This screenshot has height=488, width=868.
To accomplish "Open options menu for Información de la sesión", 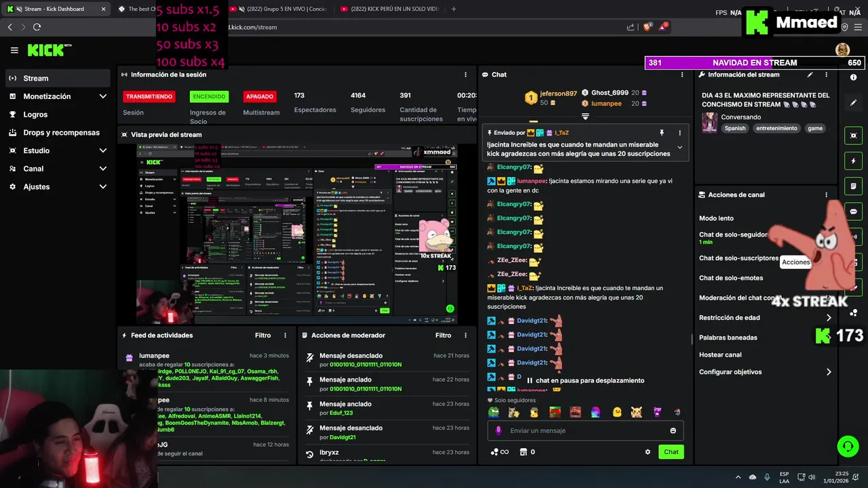I will coord(465,75).
